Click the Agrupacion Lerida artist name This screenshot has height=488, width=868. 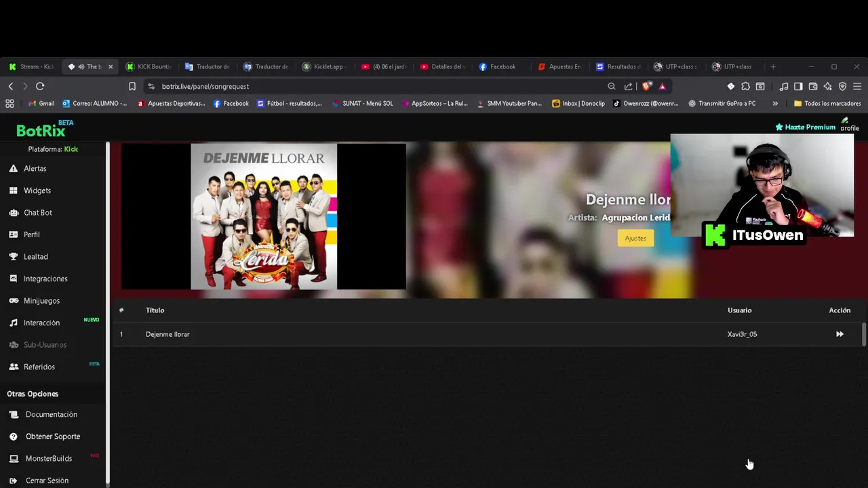click(x=636, y=218)
